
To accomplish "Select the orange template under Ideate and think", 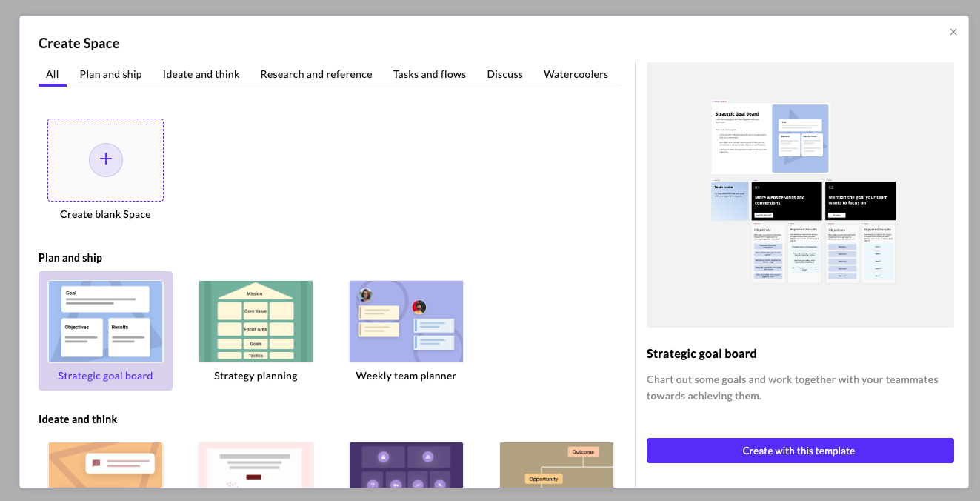I will point(106,465).
